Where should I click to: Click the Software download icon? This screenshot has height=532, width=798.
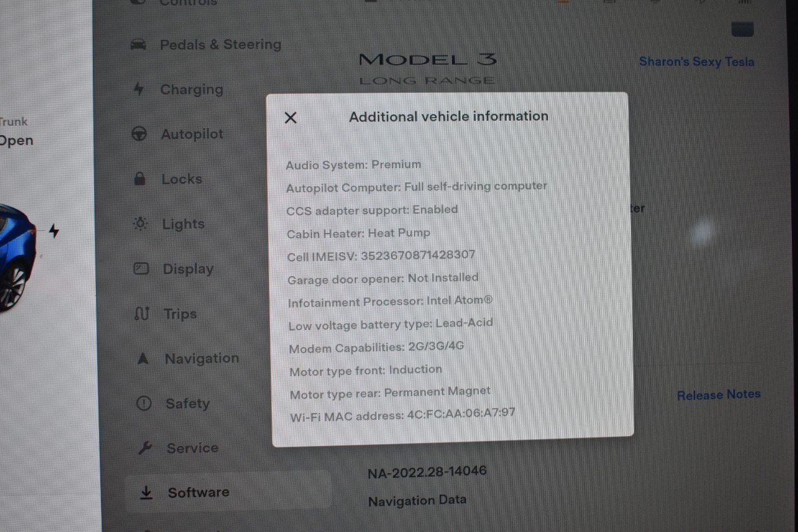coord(146,493)
